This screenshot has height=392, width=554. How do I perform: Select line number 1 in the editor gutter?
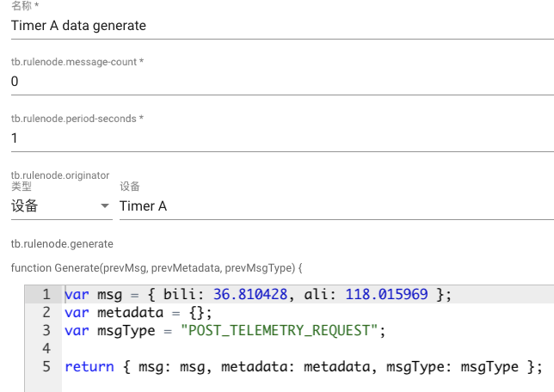coord(46,295)
